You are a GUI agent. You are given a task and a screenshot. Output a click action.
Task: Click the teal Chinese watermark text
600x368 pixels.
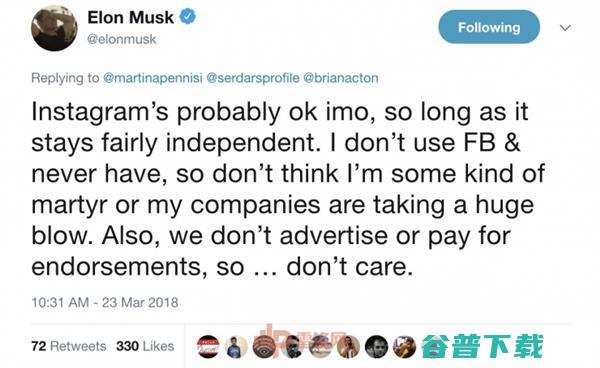coord(482,346)
